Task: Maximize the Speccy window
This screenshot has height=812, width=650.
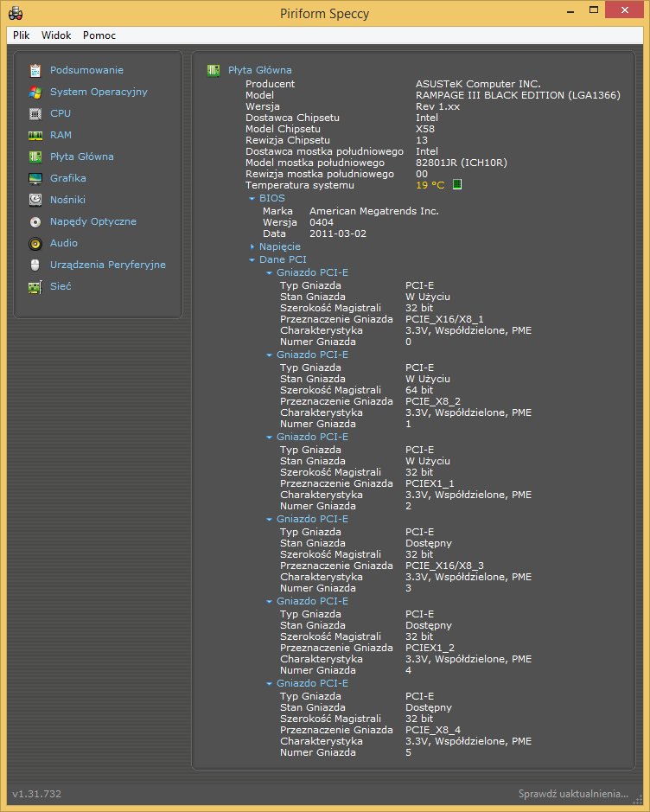Action: point(594,10)
